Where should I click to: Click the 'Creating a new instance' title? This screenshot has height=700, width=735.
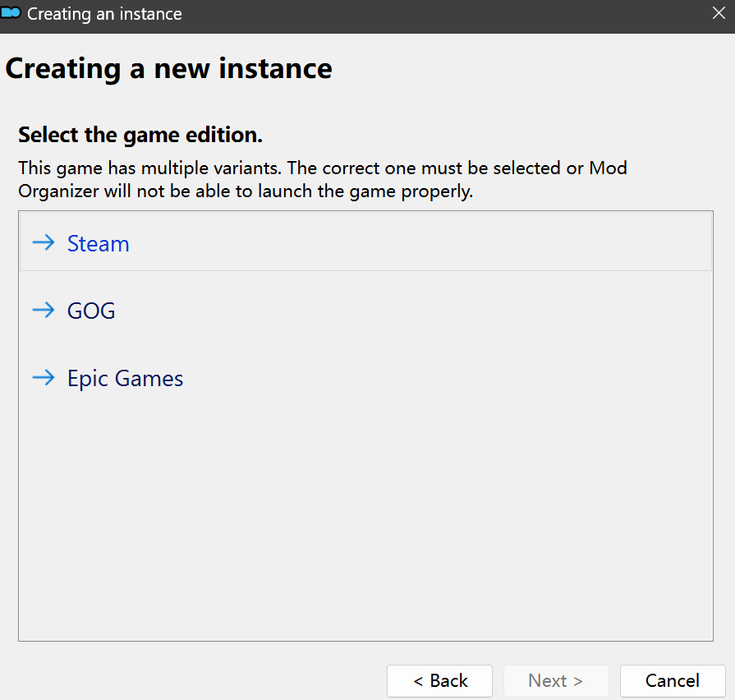(x=168, y=68)
